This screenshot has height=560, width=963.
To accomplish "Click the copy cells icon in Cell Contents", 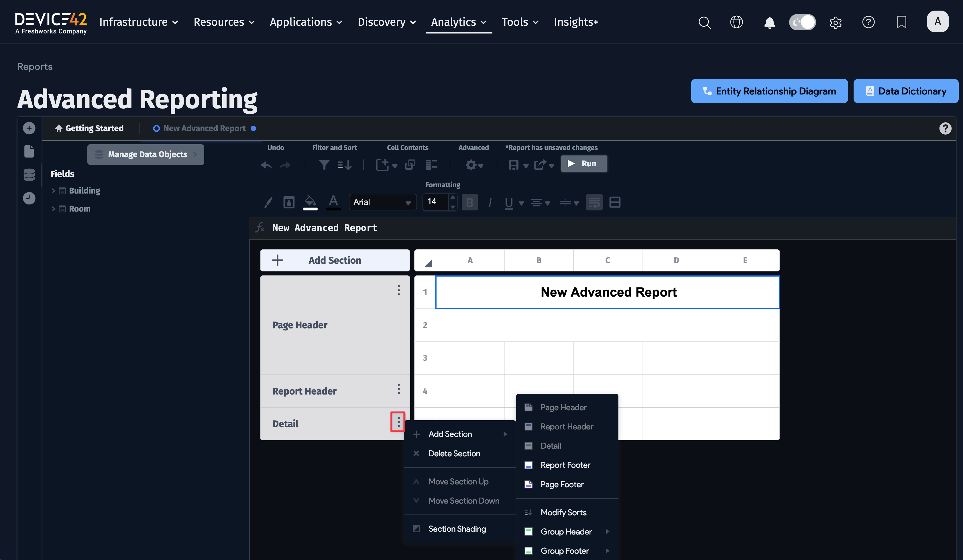I will [x=410, y=165].
